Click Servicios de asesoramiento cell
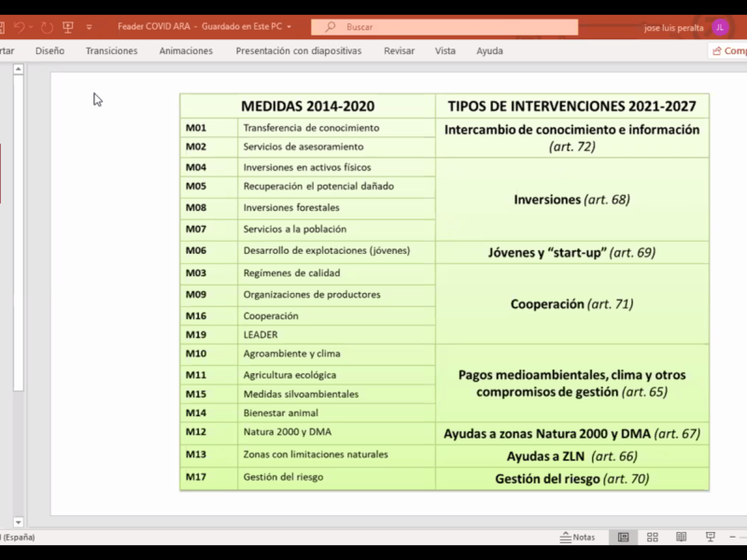Image resolution: width=747 pixels, height=560 pixels. (336, 147)
